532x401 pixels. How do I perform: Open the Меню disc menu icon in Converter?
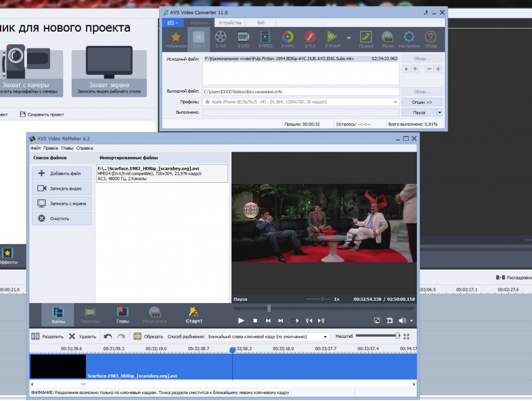388,40
